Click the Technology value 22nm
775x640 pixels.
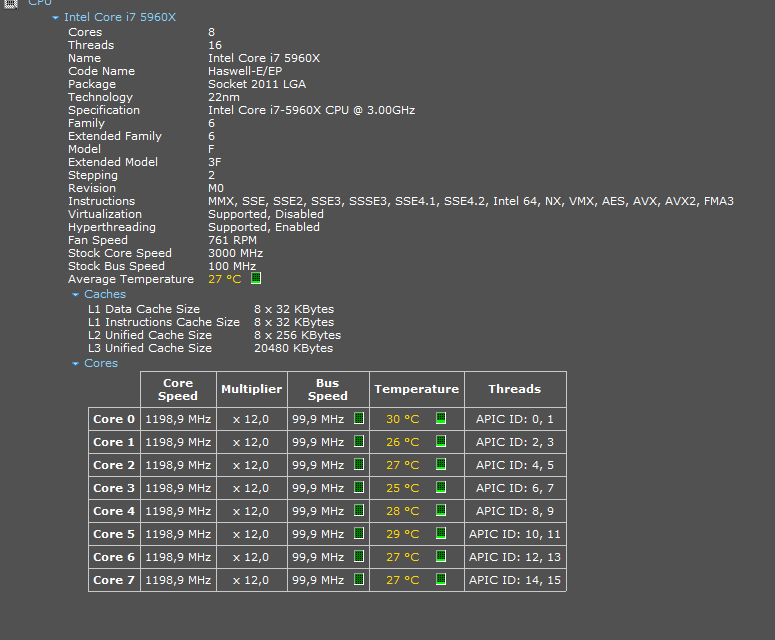(x=224, y=97)
